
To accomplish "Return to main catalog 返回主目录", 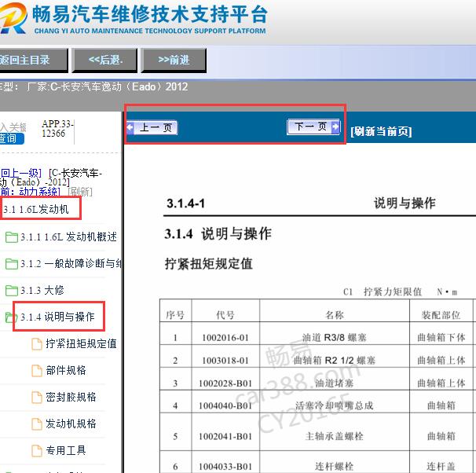I will (x=33, y=60).
